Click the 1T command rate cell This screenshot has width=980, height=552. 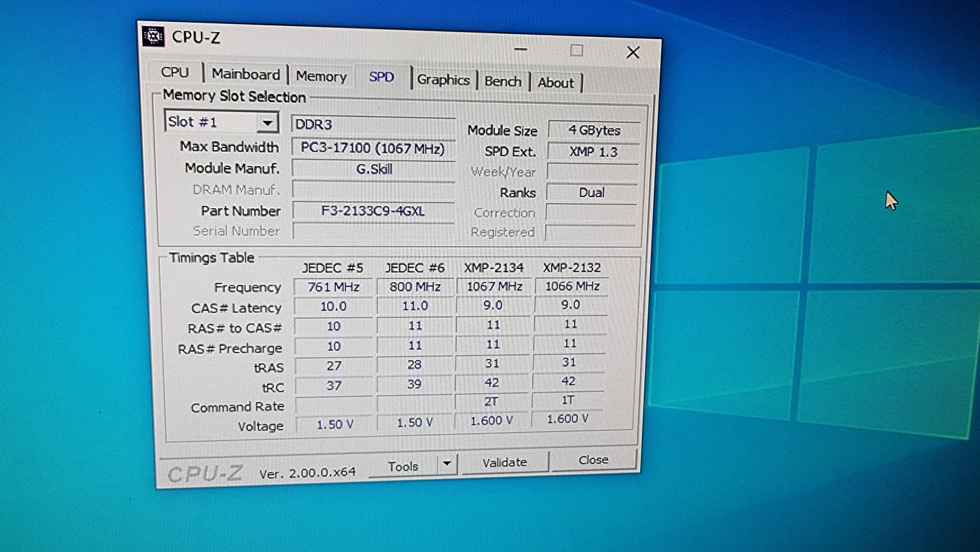[568, 400]
